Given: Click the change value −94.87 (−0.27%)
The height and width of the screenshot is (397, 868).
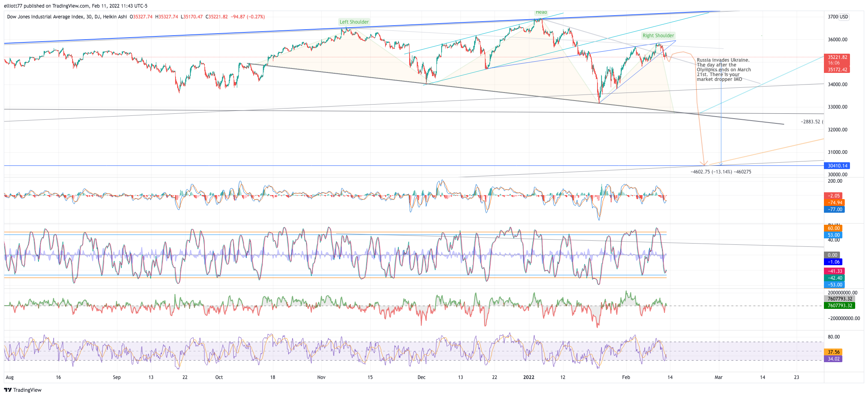Looking at the screenshot, I should (x=248, y=17).
